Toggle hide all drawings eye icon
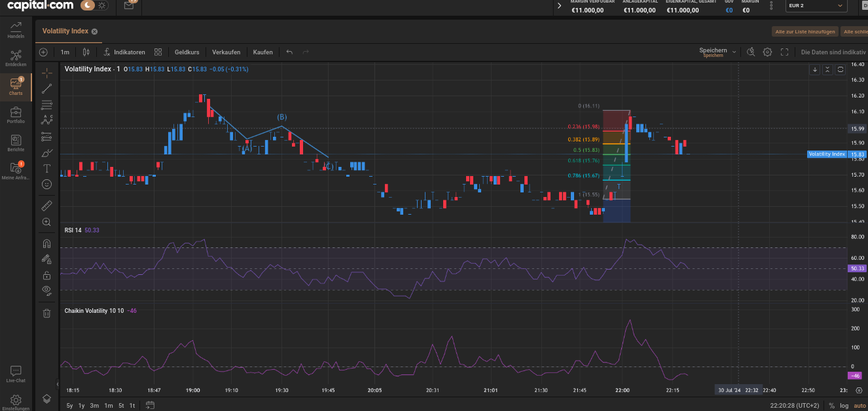Screen dimensions: 868x411 click(46, 290)
